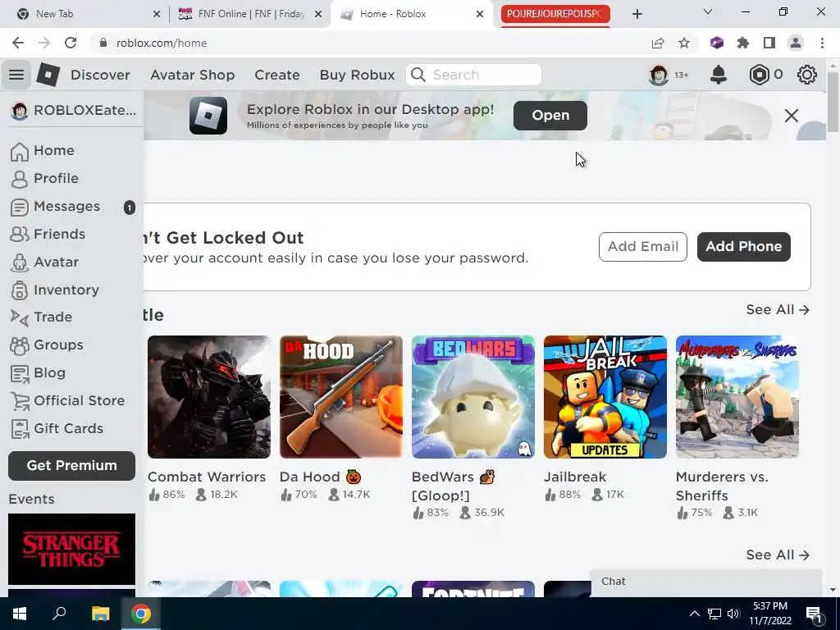Switch to the red POIJREJIOIJREPOIJSPO tab

click(555, 14)
